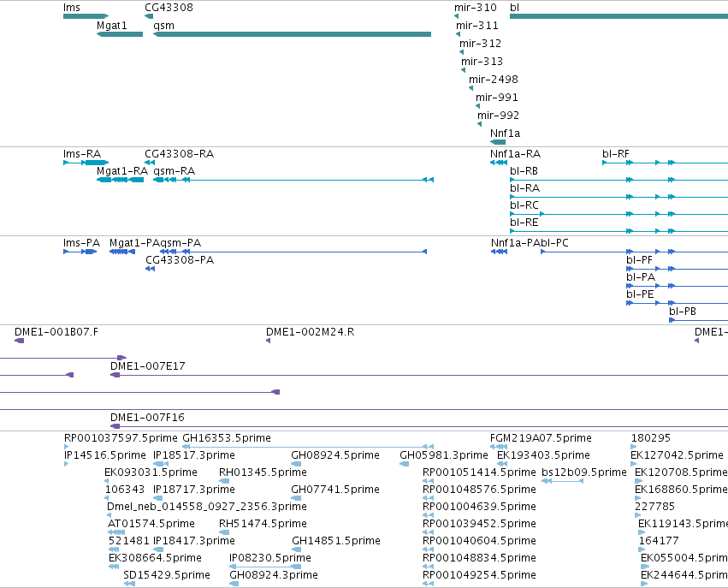This screenshot has width=728, height=588.
Task: Select RP001048576.5prime label
Action: pos(479,490)
